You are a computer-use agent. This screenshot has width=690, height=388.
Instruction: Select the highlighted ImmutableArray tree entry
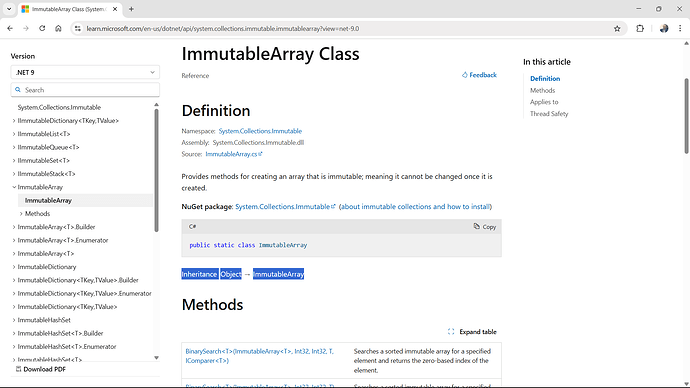click(x=85, y=201)
